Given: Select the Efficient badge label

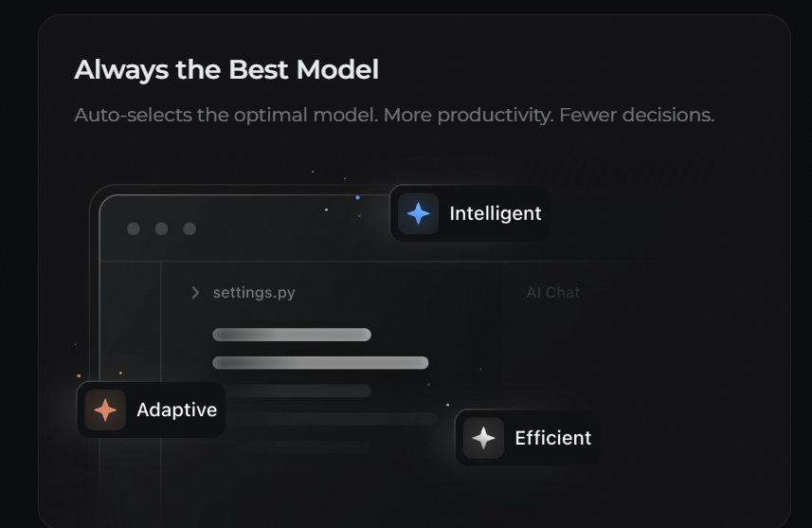Looking at the screenshot, I should [x=553, y=438].
